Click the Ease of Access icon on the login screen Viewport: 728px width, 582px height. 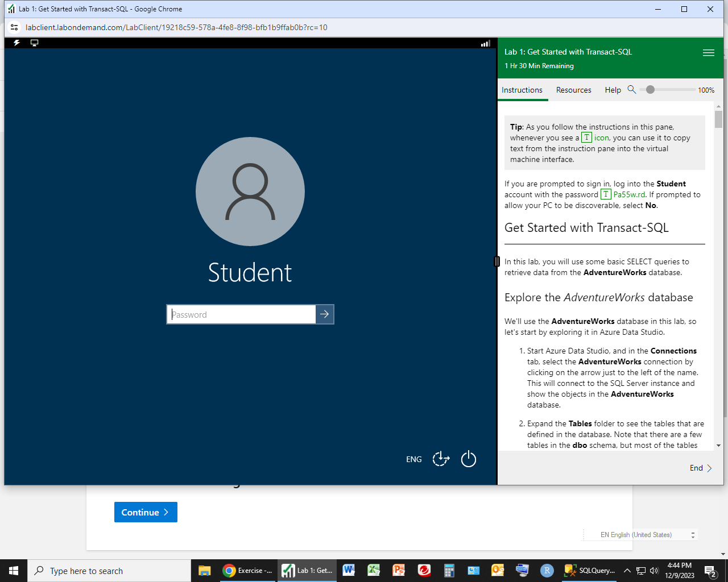[x=441, y=459]
